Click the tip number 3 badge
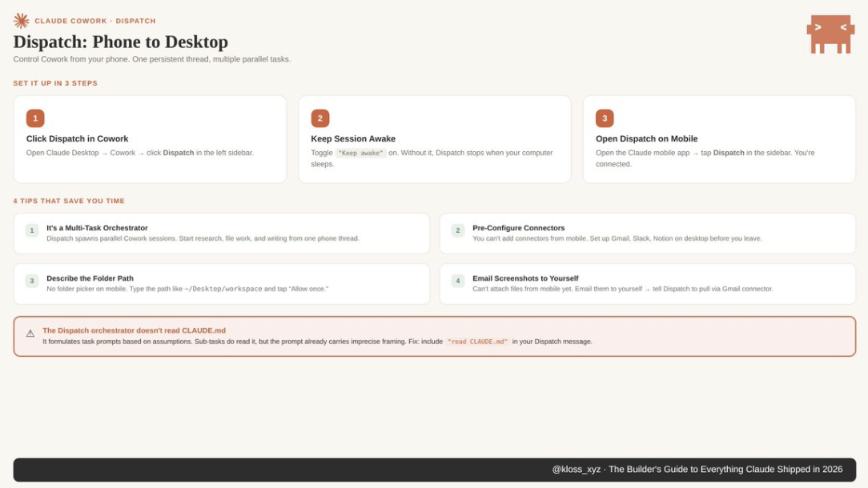The width and height of the screenshot is (868, 488). [x=32, y=281]
